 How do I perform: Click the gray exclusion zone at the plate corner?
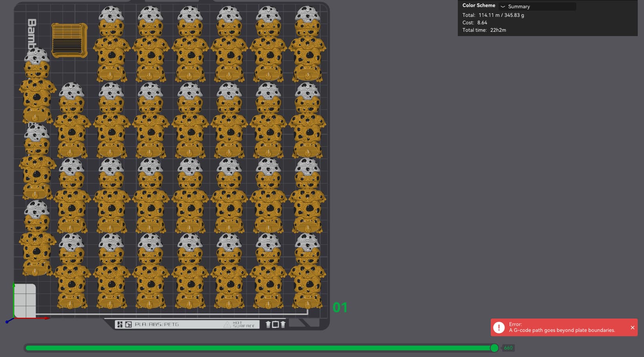click(x=25, y=301)
